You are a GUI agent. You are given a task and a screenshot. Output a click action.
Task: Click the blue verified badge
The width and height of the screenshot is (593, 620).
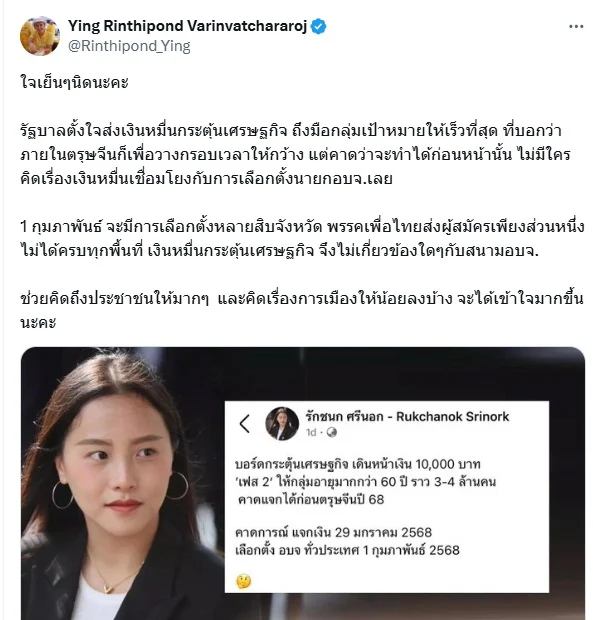click(x=319, y=26)
